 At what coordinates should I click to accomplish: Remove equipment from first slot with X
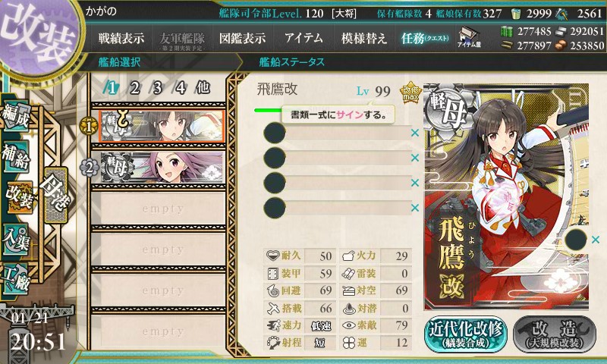415,133
